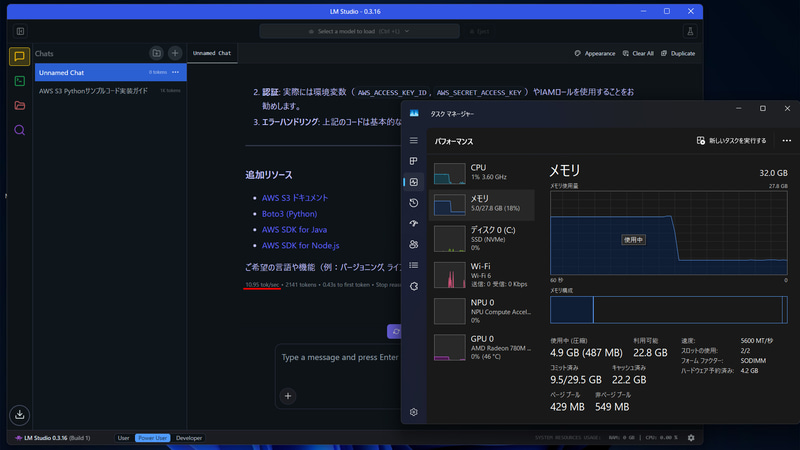Select Power User mode

(152, 438)
